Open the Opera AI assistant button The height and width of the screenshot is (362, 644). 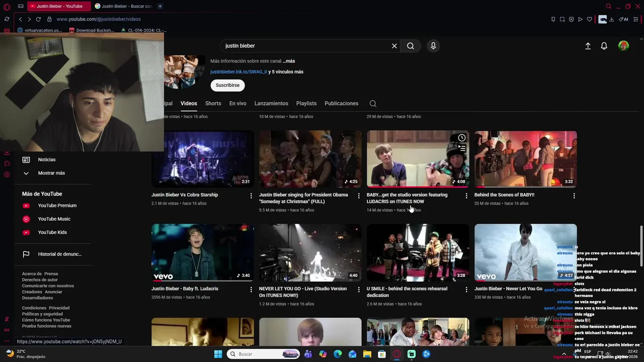pyautogui.click(x=624, y=19)
